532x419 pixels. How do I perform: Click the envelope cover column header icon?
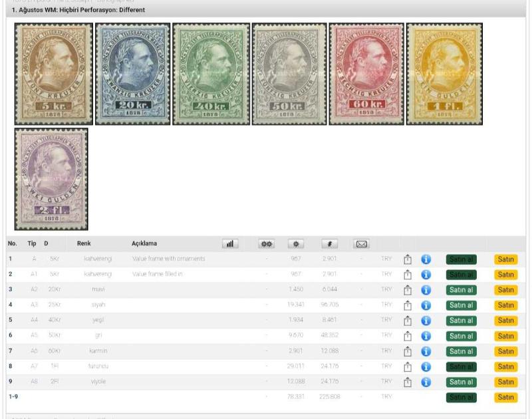coord(362,244)
